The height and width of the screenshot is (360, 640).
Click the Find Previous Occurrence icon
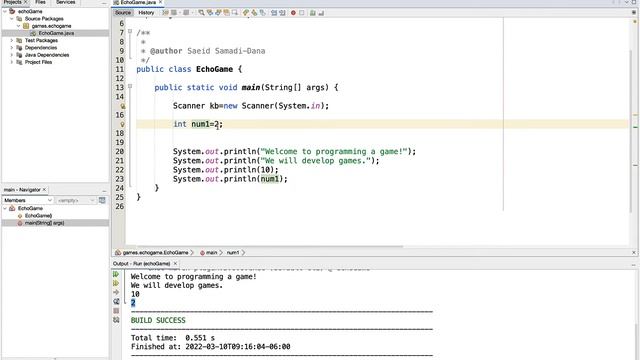[x=210, y=13]
